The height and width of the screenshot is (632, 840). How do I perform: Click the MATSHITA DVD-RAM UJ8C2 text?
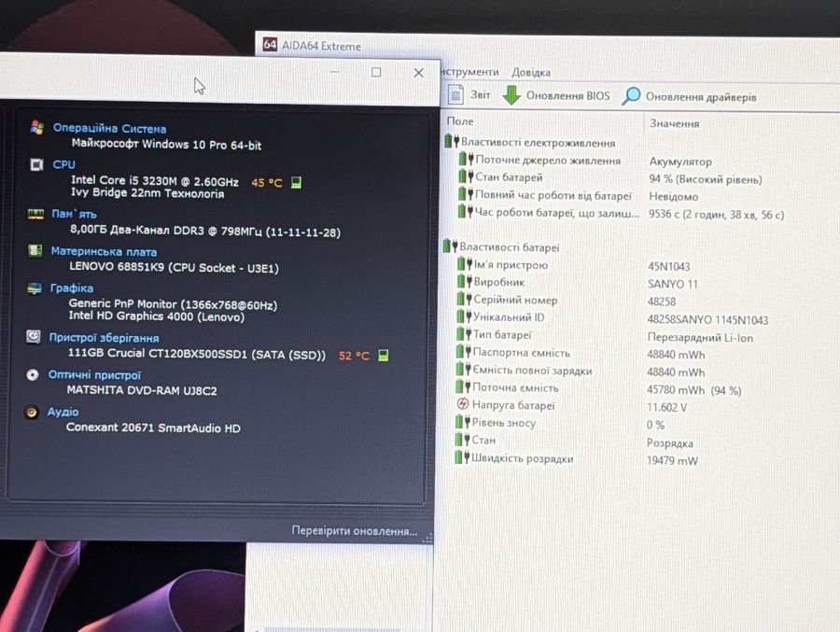142,391
